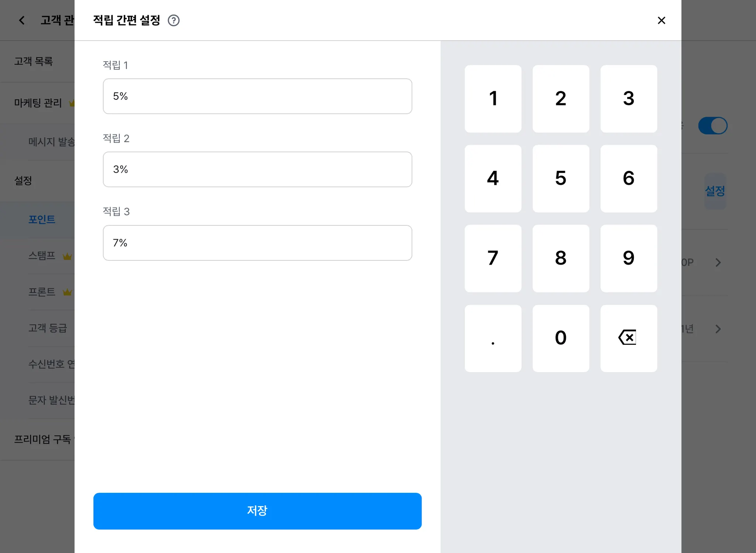This screenshot has width=756, height=553.
Task: Toggle the blue switch in background
Action: (712, 126)
